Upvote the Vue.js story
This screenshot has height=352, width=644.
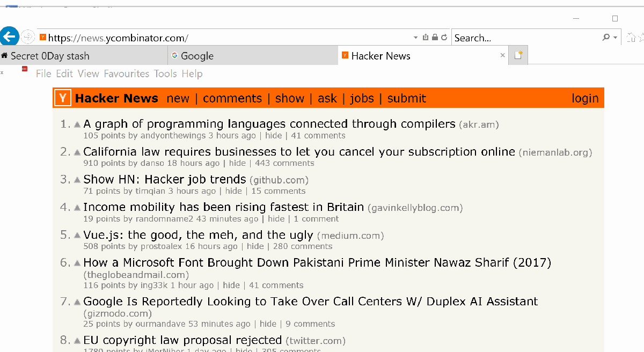tap(77, 236)
